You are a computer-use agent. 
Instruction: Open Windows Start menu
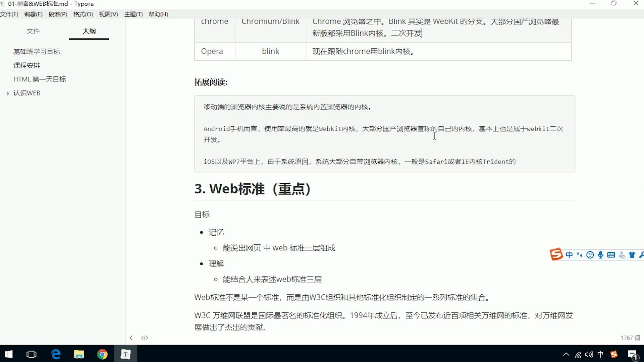(x=8, y=354)
